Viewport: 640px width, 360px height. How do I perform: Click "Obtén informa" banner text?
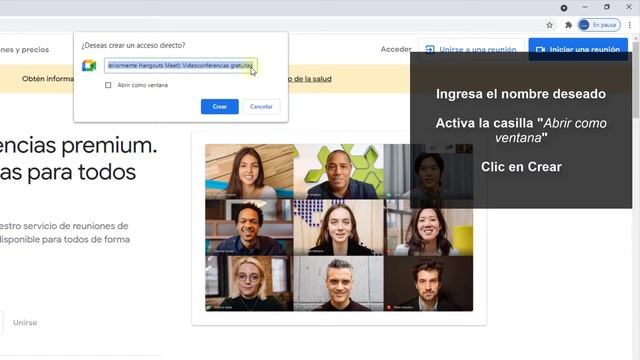click(x=48, y=79)
